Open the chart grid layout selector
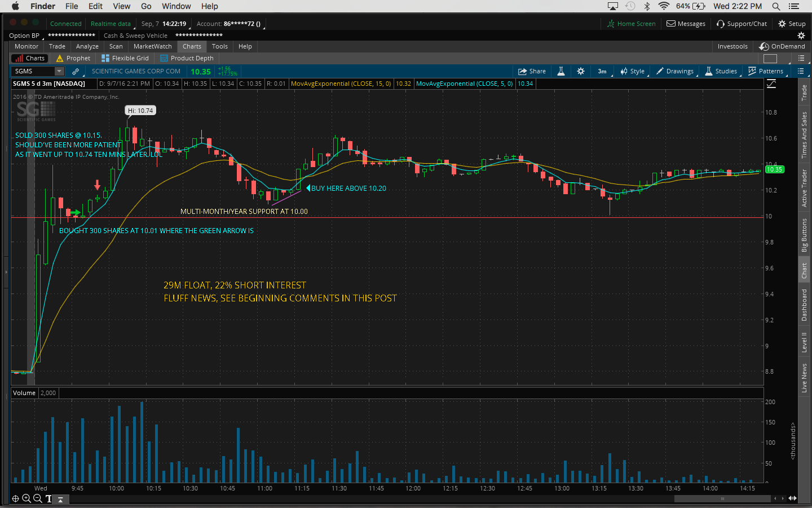 pyautogui.click(x=770, y=58)
